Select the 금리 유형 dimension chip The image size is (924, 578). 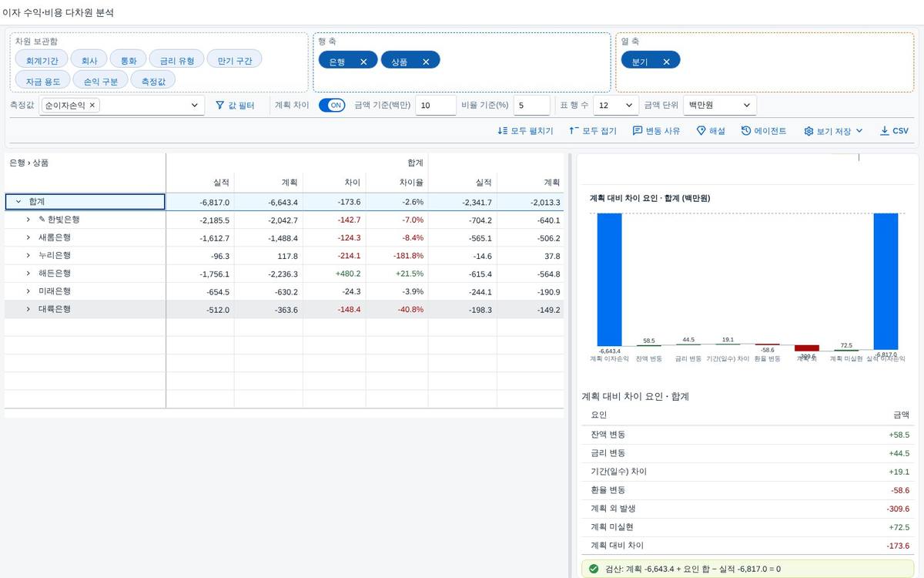[x=176, y=59]
